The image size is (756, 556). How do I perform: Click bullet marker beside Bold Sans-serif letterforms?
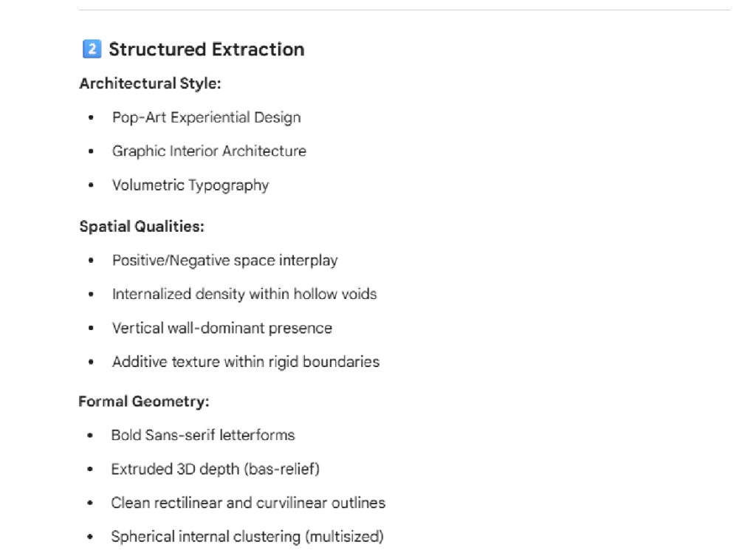[91, 436]
